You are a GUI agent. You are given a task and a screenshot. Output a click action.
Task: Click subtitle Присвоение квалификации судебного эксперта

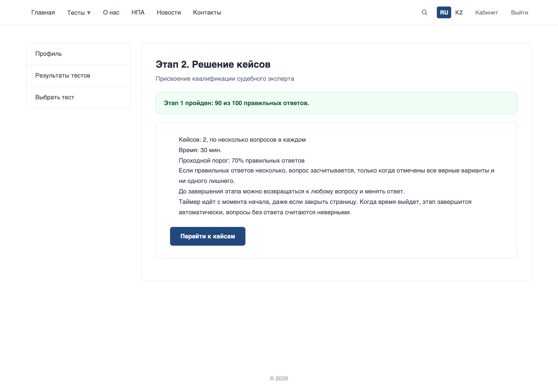[225, 79]
